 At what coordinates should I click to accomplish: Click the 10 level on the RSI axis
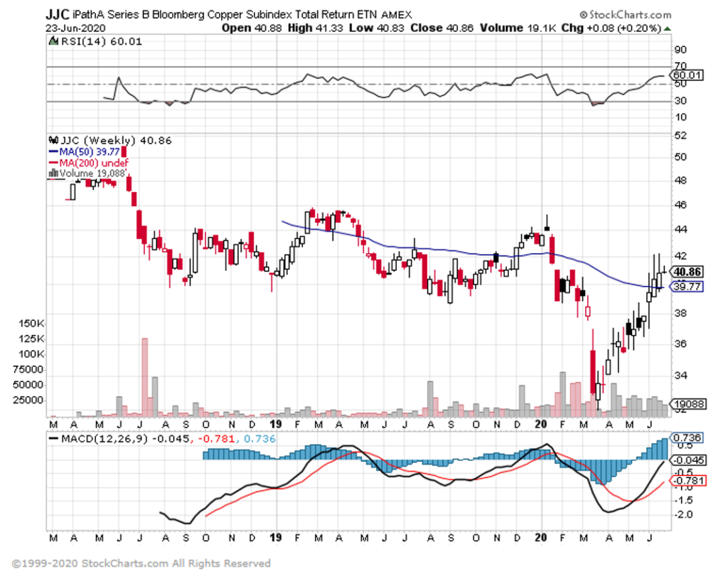680,117
